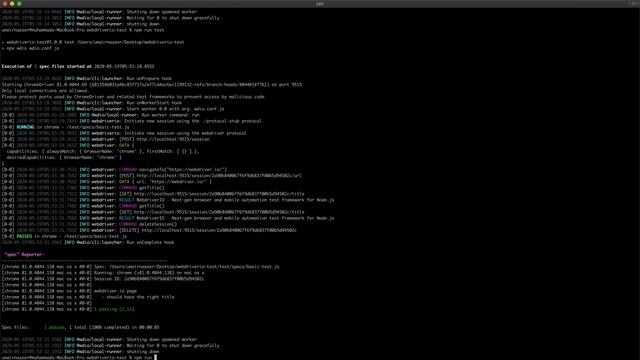The height and width of the screenshot is (360, 640).
Task: Click the terminal cursor on the last prompt
Action: [156, 358]
